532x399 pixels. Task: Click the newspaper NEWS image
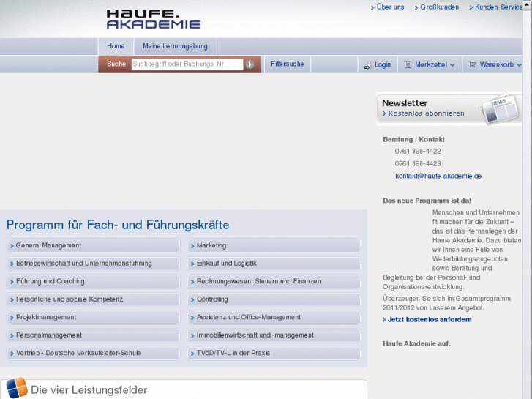click(499, 109)
